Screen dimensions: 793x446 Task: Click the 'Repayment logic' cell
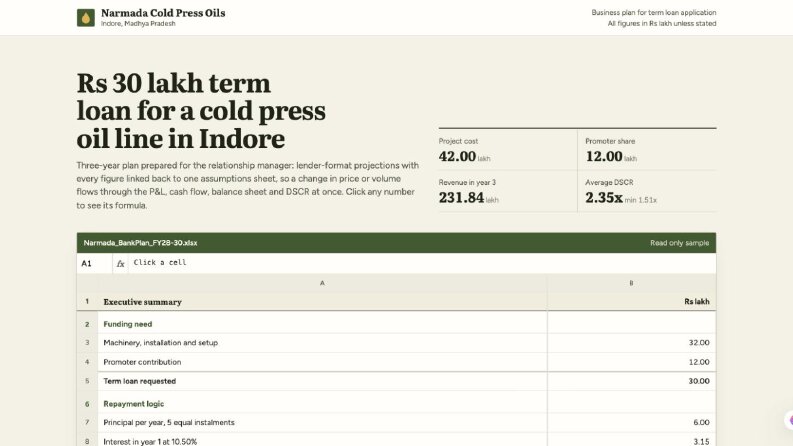322,404
